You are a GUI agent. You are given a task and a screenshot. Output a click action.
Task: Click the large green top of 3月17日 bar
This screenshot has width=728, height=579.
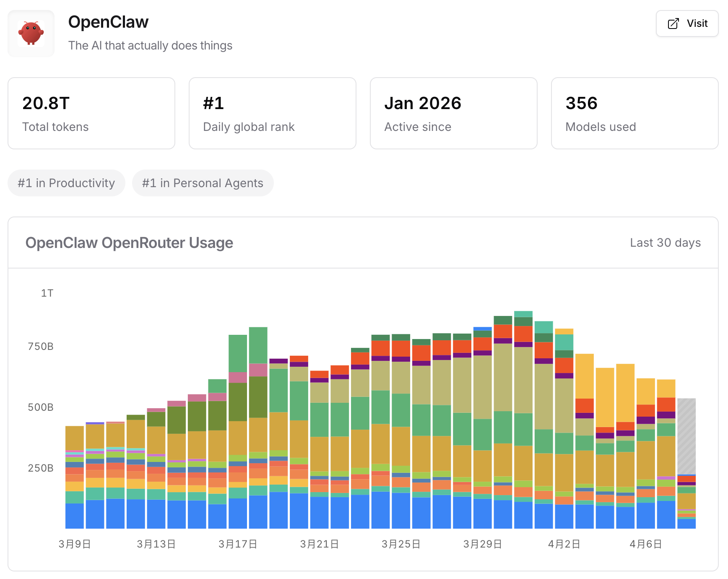pos(238,353)
